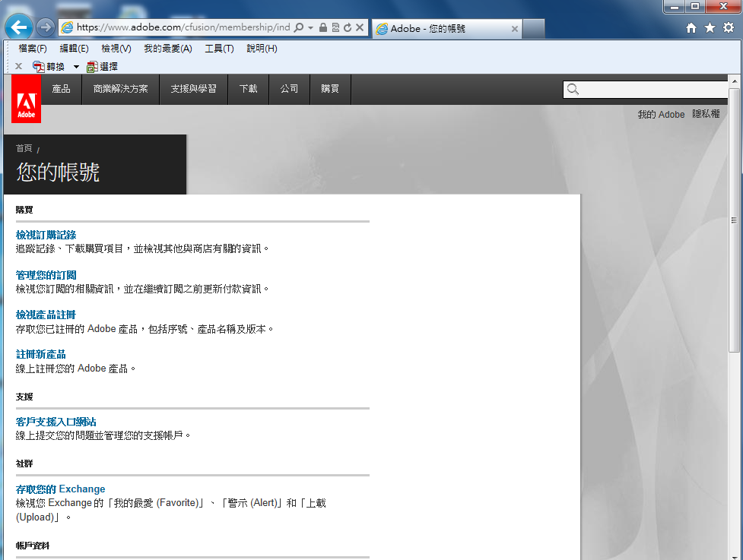Go back with the browser Back arrow
The width and height of the screenshot is (743, 560).
click(19, 27)
